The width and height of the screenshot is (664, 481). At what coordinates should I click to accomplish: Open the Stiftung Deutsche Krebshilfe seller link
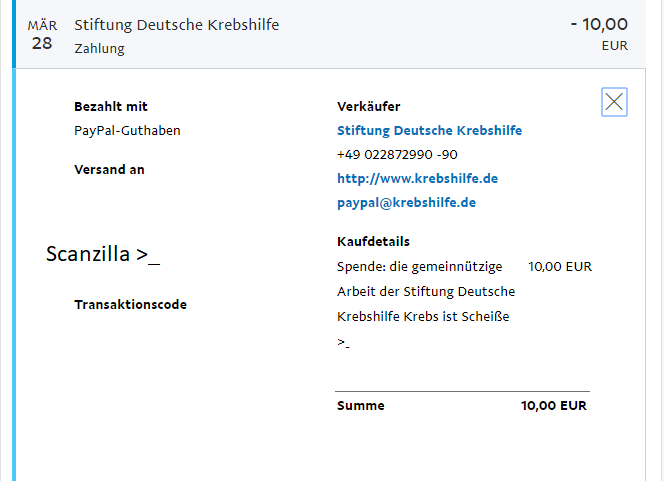coord(429,130)
